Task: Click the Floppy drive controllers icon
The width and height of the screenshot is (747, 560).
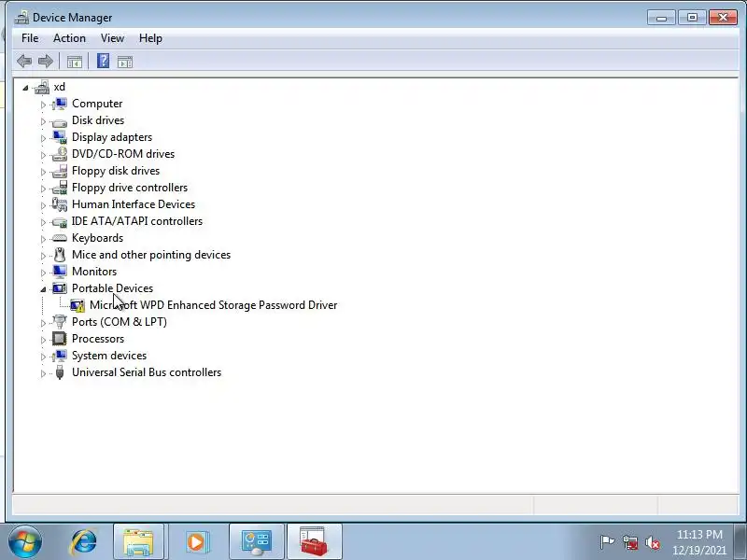Action: tap(60, 188)
